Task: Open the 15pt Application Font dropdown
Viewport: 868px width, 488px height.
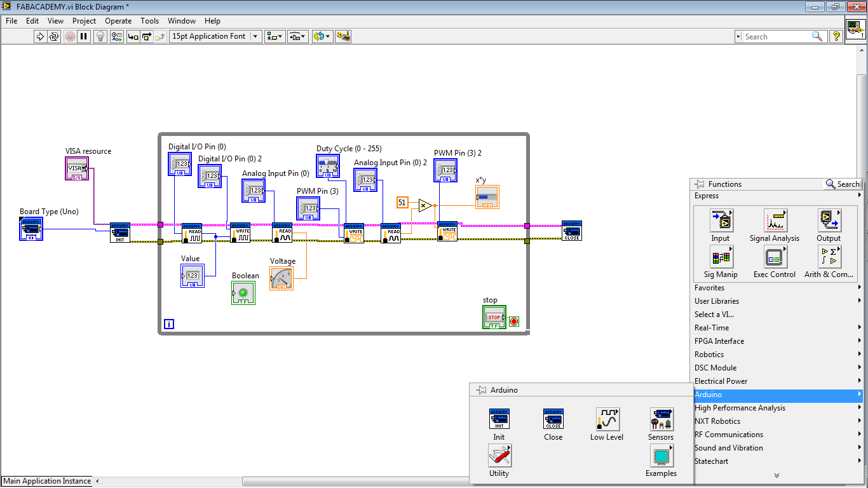Action: coord(216,37)
